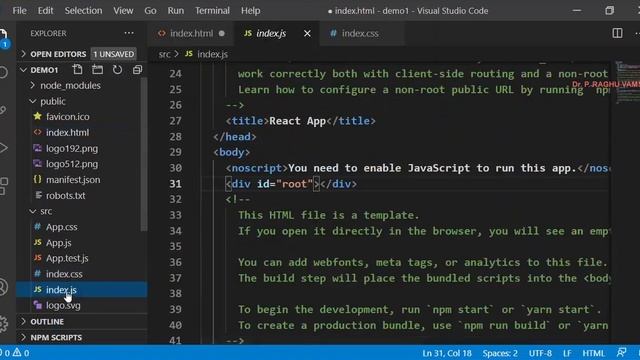Open the Run and Debug view icon
This screenshot has width=640, height=360.
coord(3,147)
